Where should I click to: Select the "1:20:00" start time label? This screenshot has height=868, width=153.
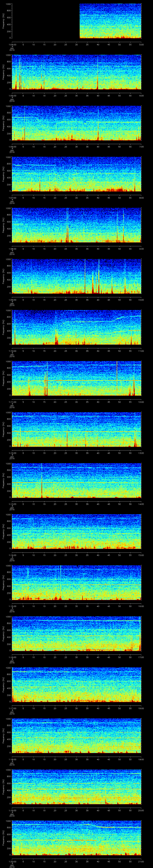click(x=12, y=861)
